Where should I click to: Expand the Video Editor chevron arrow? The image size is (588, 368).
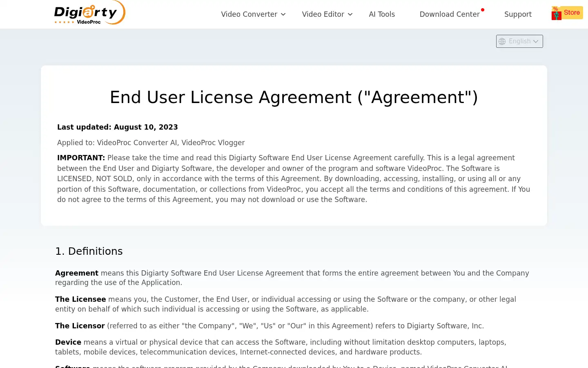pyautogui.click(x=350, y=15)
